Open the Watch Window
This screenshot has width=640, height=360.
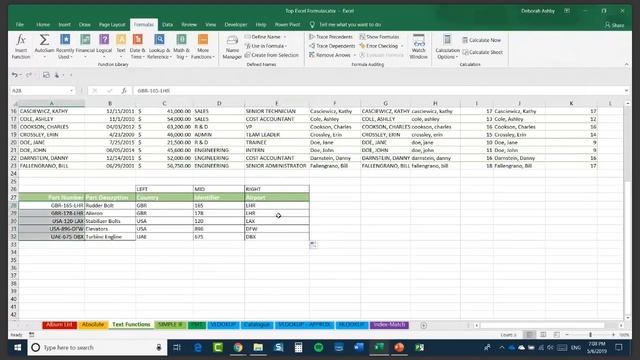coord(418,46)
